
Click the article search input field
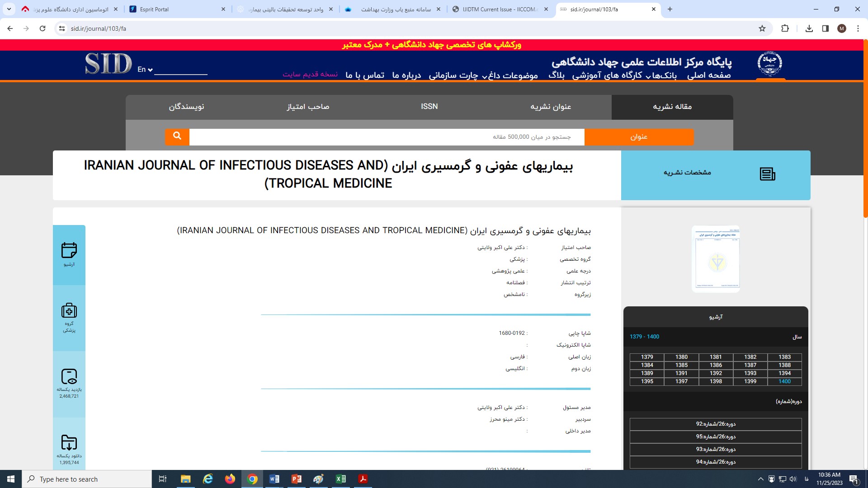(x=387, y=137)
